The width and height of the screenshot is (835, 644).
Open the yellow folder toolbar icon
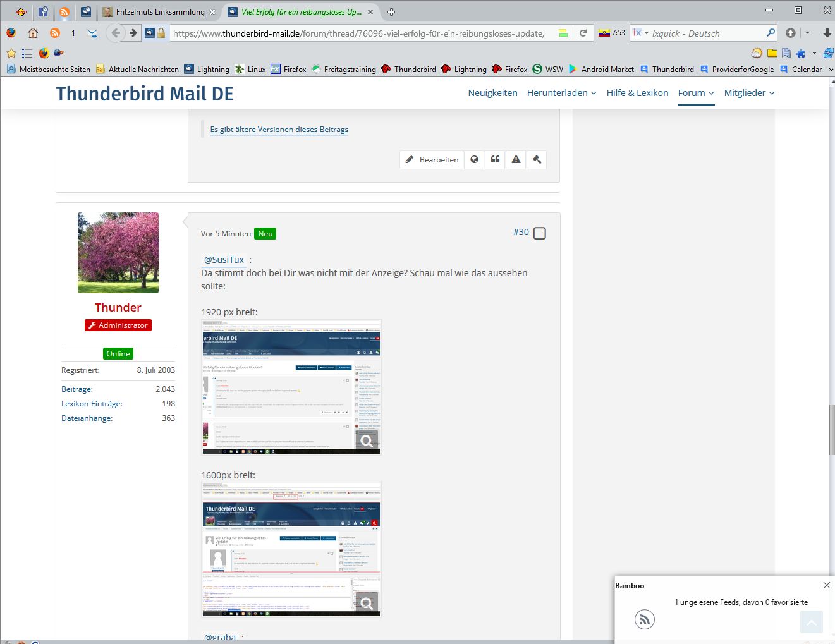pos(772,53)
